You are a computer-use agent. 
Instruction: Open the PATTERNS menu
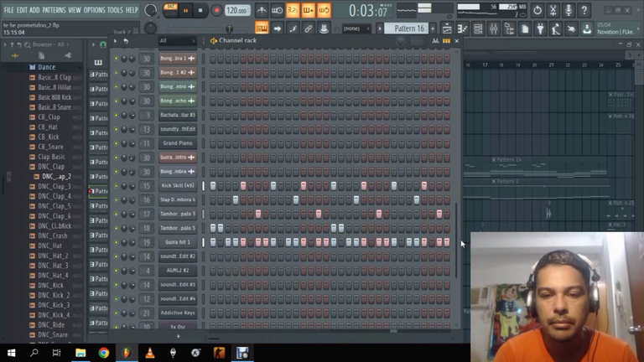click(54, 10)
